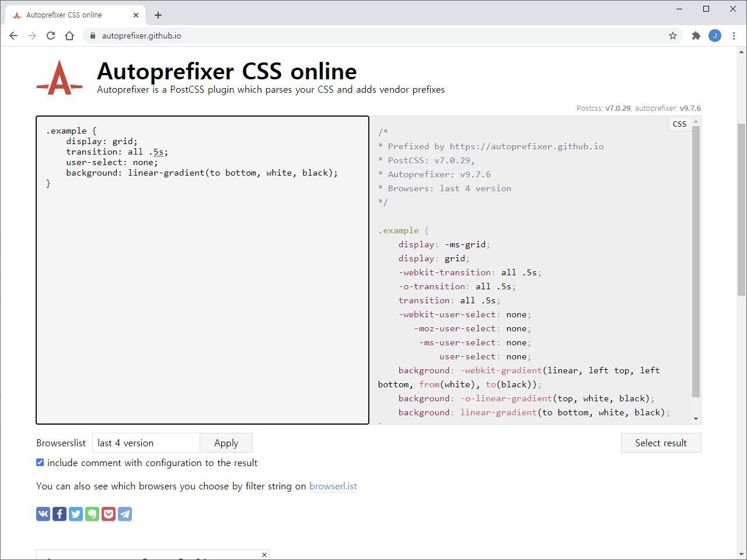Toggle include comment with configuration checkbox

click(x=40, y=463)
